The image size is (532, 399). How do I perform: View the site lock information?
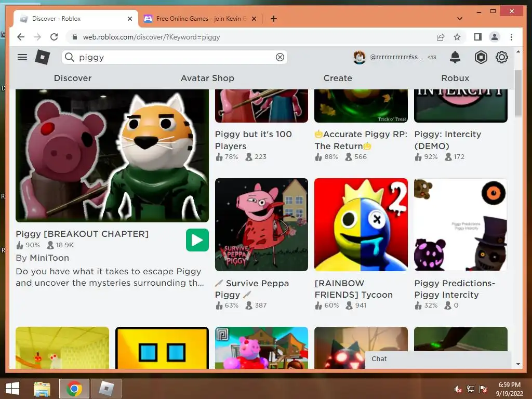pyautogui.click(x=75, y=37)
